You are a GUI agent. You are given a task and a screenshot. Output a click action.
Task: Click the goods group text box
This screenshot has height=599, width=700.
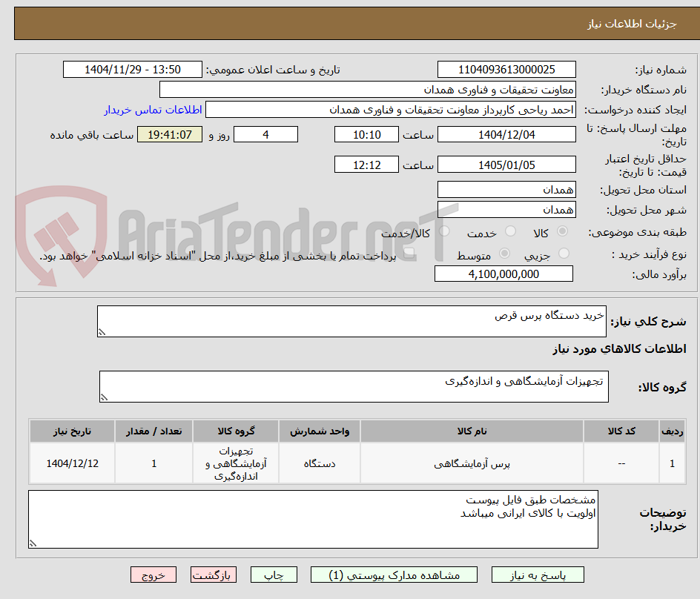(x=354, y=386)
